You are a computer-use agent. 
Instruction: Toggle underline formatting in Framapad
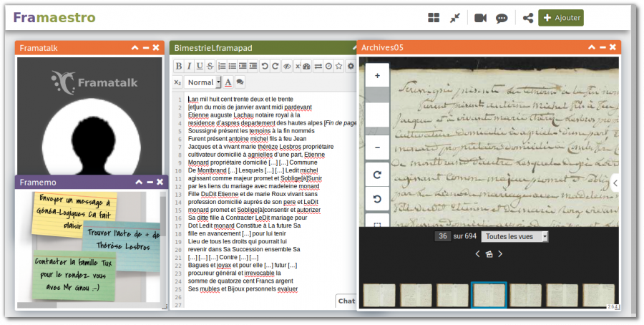200,66
